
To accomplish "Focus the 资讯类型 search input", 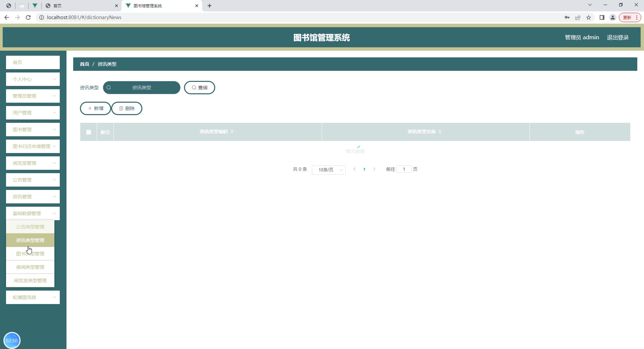I will coord(142,88).
